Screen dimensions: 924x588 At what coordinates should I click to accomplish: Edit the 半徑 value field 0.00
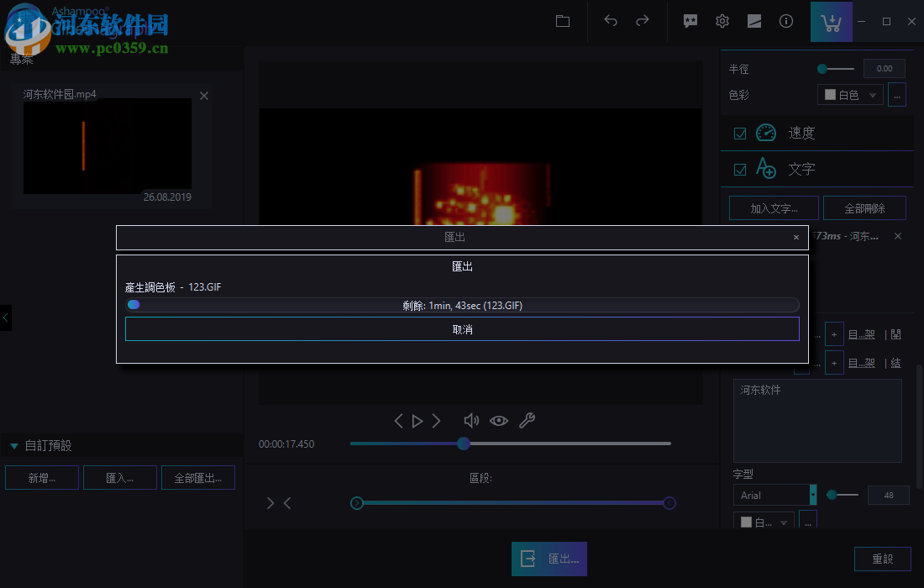884,68
